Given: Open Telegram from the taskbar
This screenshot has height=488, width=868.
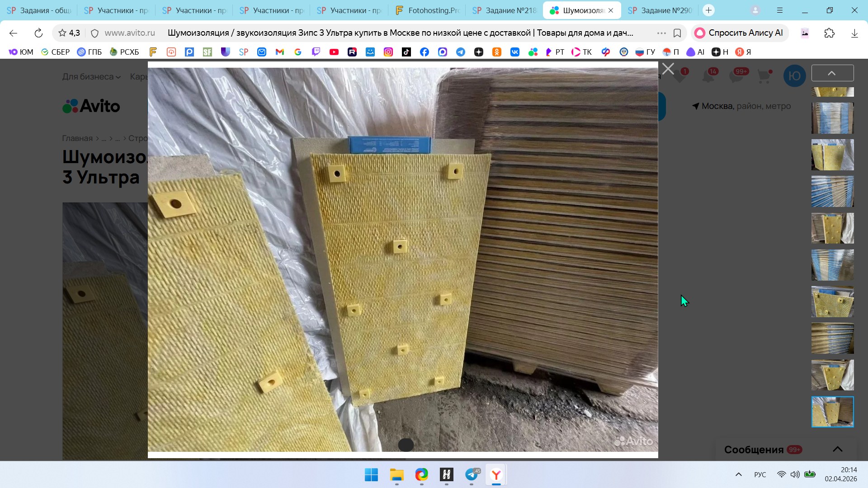Looking at the screenshot, I should pos(472,474).
